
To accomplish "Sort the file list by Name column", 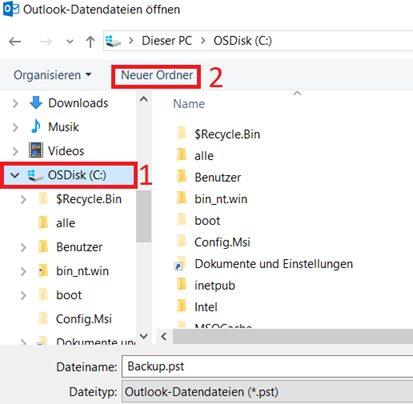I will tap(189, 104).
